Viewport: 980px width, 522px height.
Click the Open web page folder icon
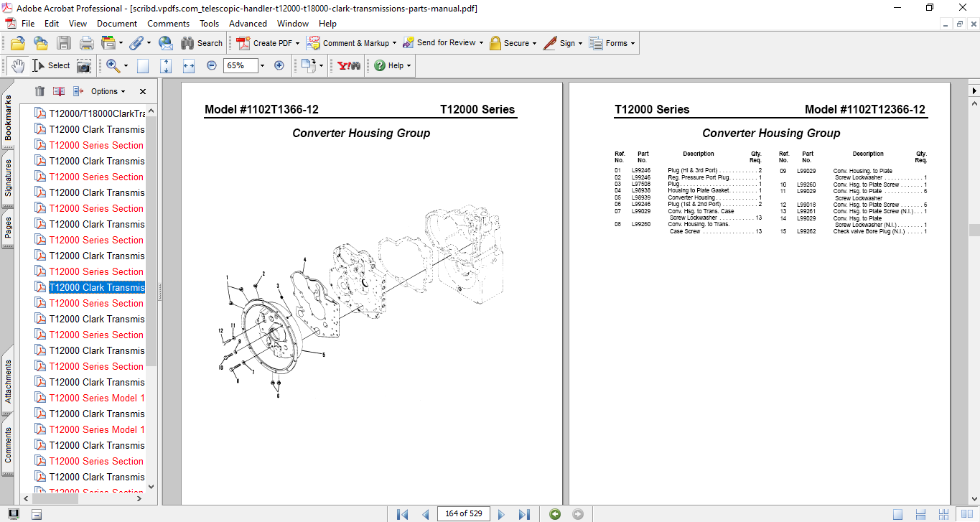point(41,43)
